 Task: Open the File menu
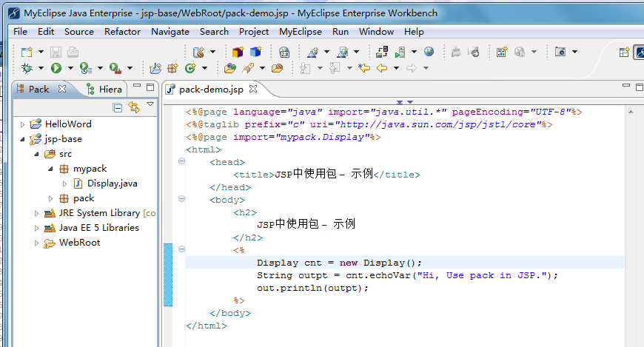pyautogui.click(x=20, y=32)
